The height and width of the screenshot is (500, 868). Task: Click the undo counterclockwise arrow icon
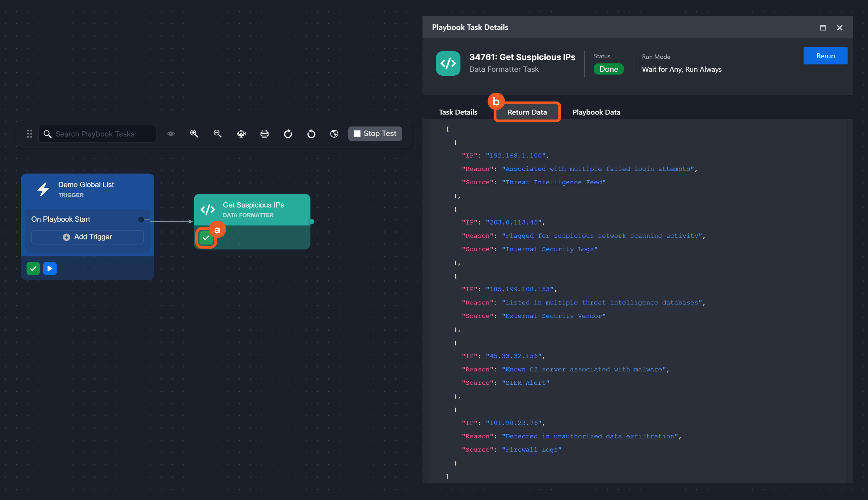point(311,134)
